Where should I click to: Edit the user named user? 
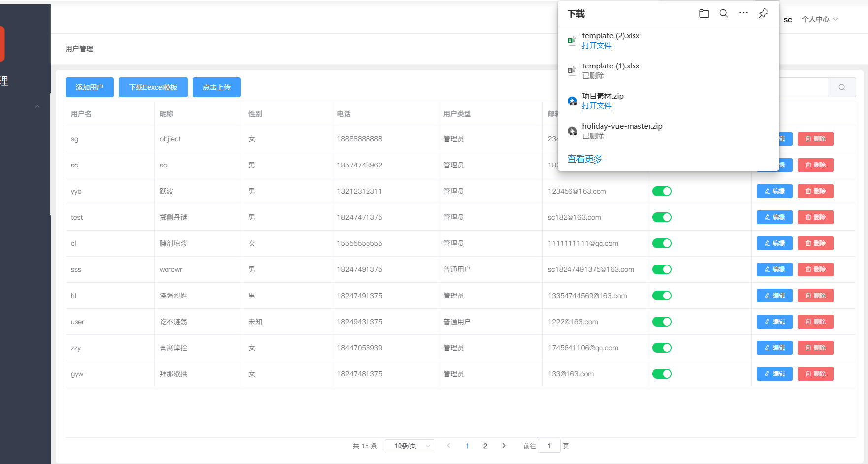pyautogui.click(x=774, y=322)
